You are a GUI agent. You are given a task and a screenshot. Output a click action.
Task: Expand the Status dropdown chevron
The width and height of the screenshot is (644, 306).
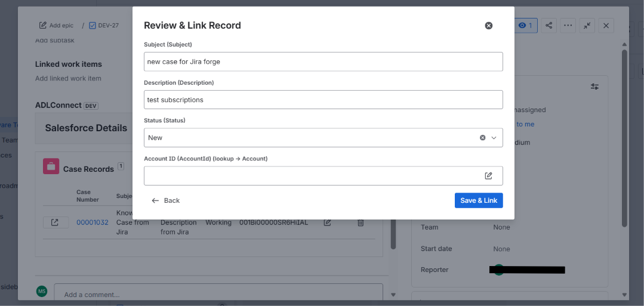point(494,138)
